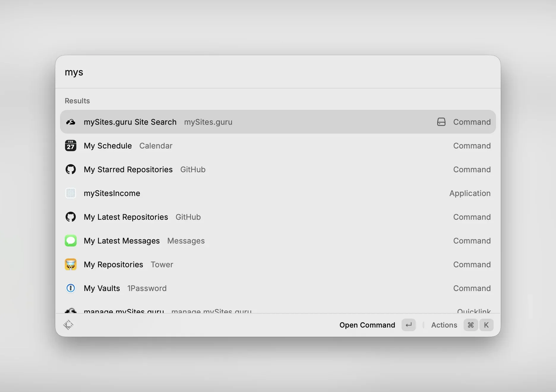The image size is (556, 392).
Task: Click the GitHub icon for My Starred Repositories
Action: tap(70, 169)
